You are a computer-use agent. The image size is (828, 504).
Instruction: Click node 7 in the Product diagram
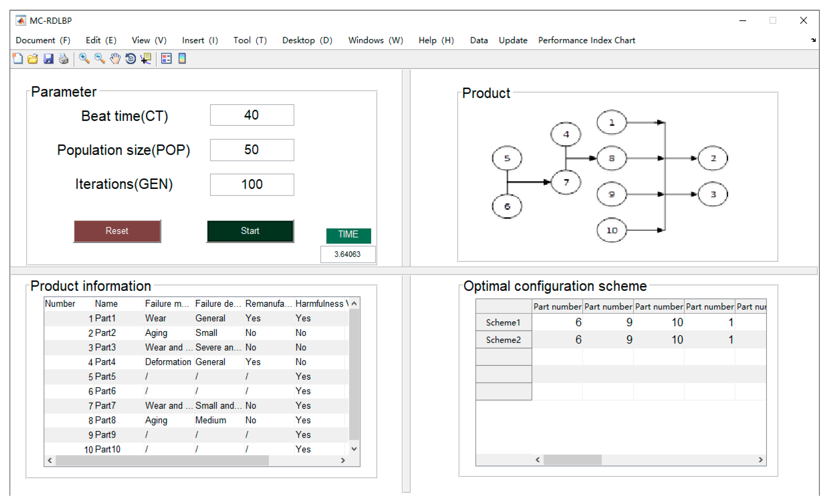(566, 182)
